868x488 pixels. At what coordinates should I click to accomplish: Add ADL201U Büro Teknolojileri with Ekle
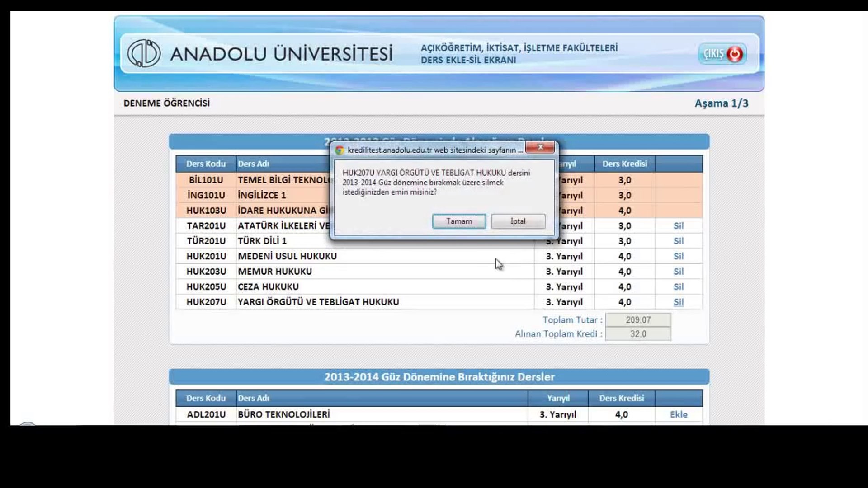point(678,414)
